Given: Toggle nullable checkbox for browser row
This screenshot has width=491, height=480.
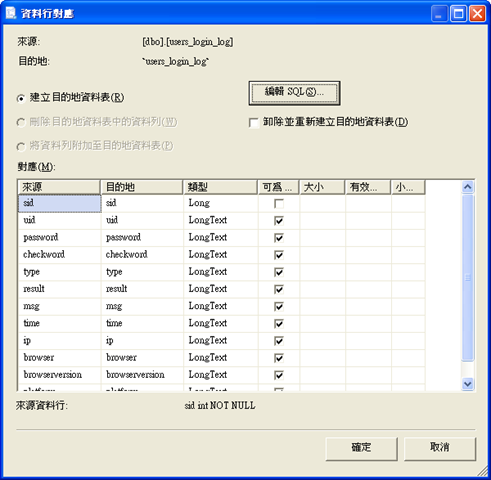Looking at the screenshot, I should coord(279,358).
